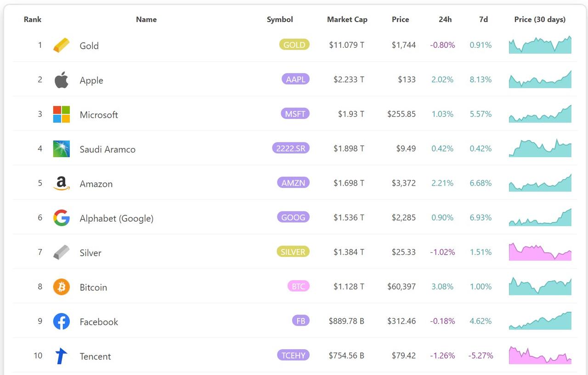Click the Silver bar icon
This screenshot has width=588, height=375.
tap(61, 252)
